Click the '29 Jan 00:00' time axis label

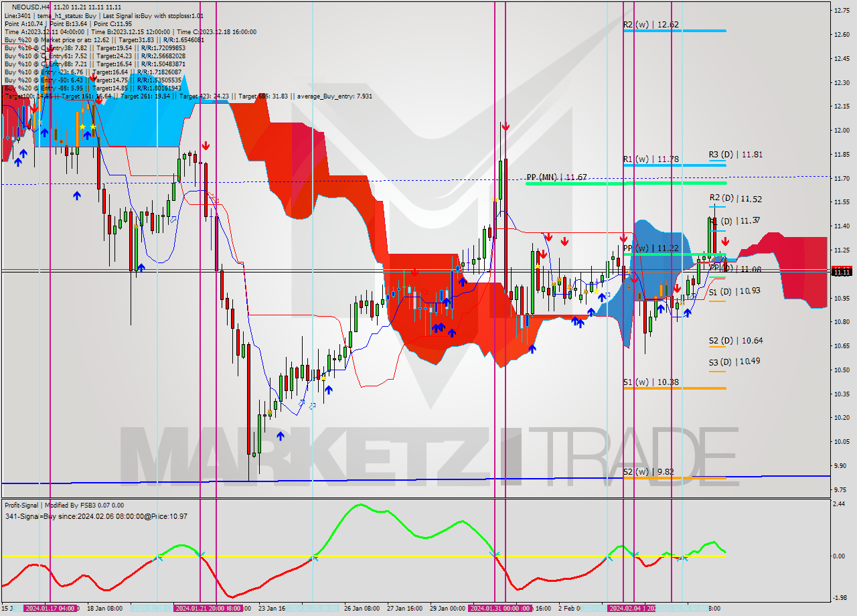(x=447, y=609)
